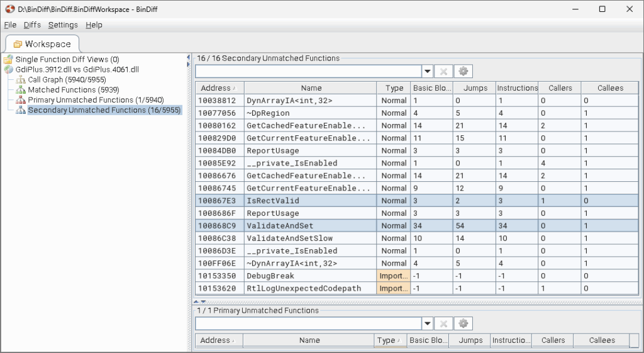
Task: Sort secondary table by Jumps column
Action: (474, 88)
